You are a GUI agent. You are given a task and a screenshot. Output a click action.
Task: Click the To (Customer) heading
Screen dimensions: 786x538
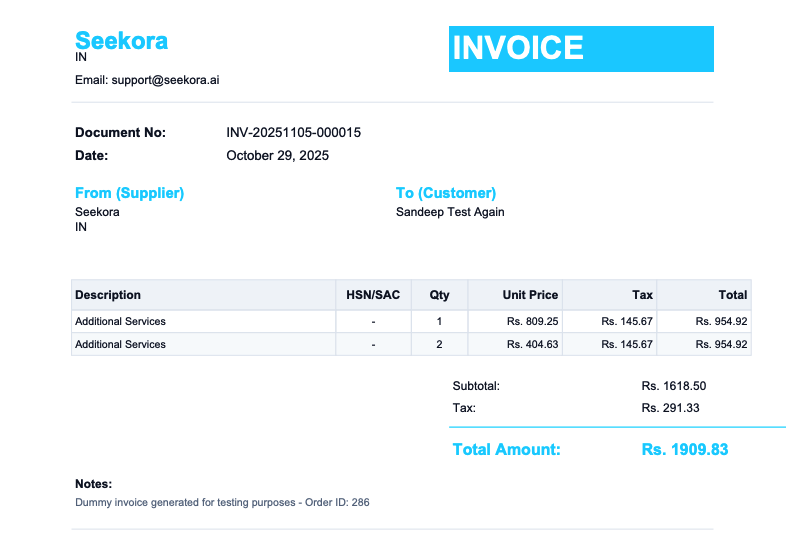(445, 193)
